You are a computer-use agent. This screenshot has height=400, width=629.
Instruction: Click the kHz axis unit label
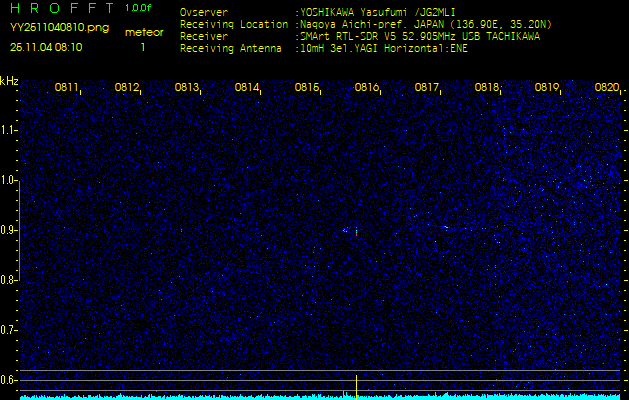pyautogui.click(x=9, y=80)
